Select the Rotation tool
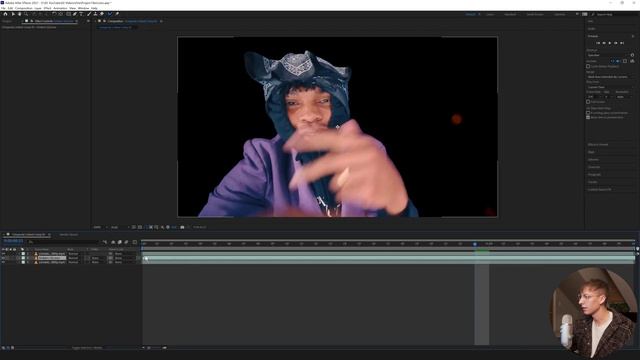 coord(54,14)
